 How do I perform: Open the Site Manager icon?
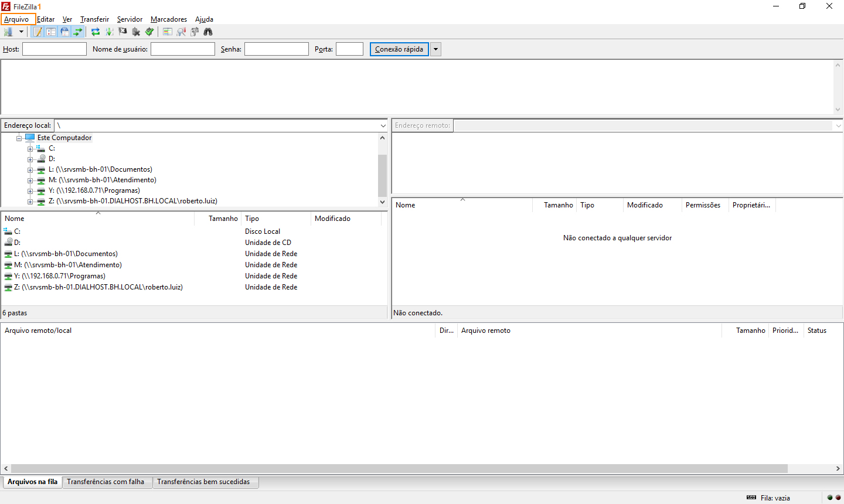click(8, 32)
